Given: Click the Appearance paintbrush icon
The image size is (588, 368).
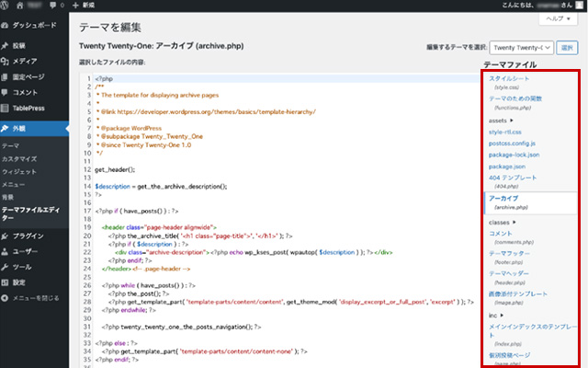Looking at the screenshot, I should tap(5, 129).
